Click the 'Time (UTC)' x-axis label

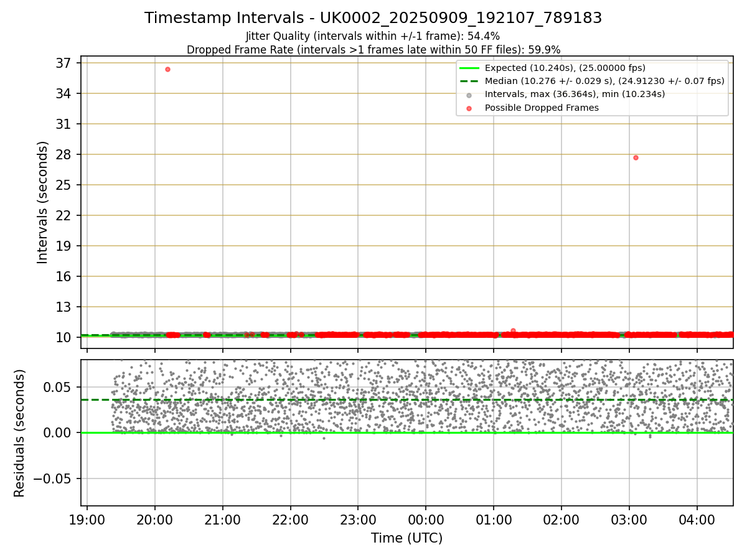(x=406, y=538)
